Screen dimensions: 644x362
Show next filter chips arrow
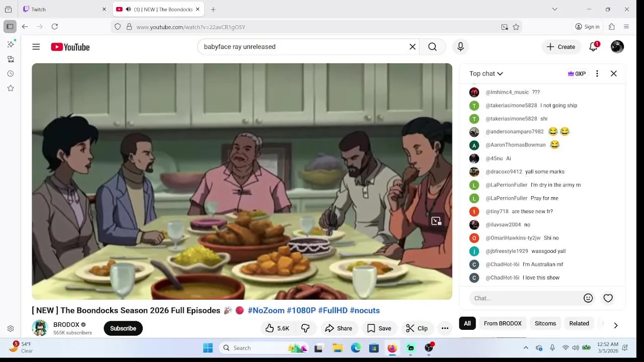point(615,325)
